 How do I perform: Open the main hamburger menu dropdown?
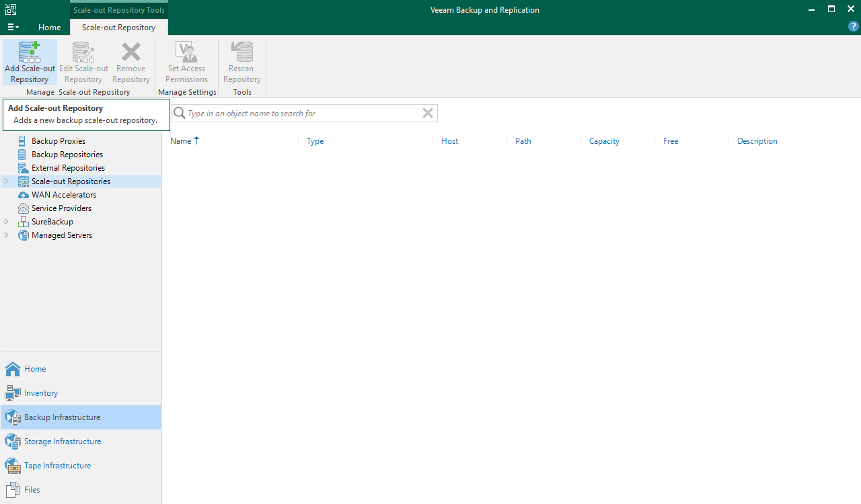click(x=13, y=28)
